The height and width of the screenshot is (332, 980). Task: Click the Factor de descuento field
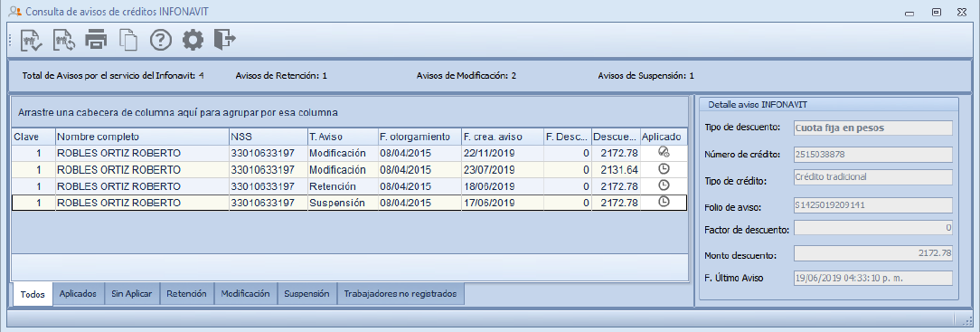(x=872, y=229)
